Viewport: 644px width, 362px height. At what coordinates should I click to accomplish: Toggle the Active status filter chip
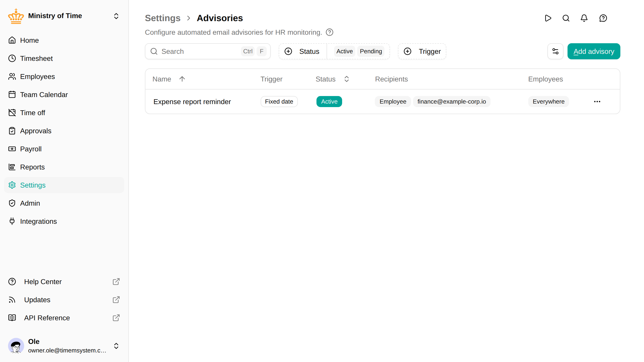(344, 51)
